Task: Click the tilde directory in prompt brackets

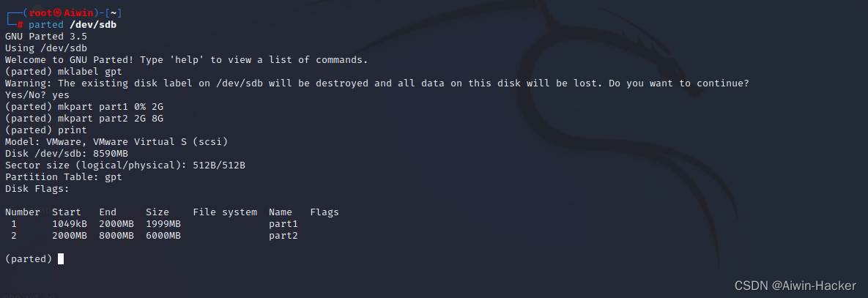Action: pos(113,13)
